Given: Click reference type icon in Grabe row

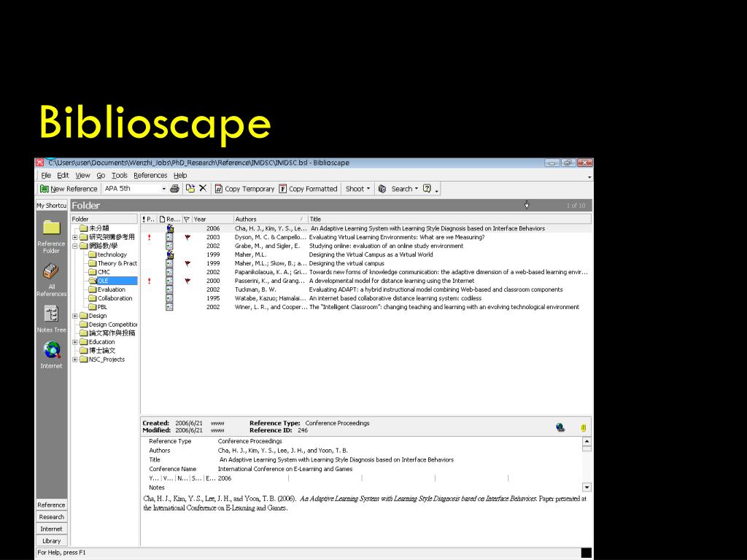Looking at the screenshot, I should click(169, 246).
